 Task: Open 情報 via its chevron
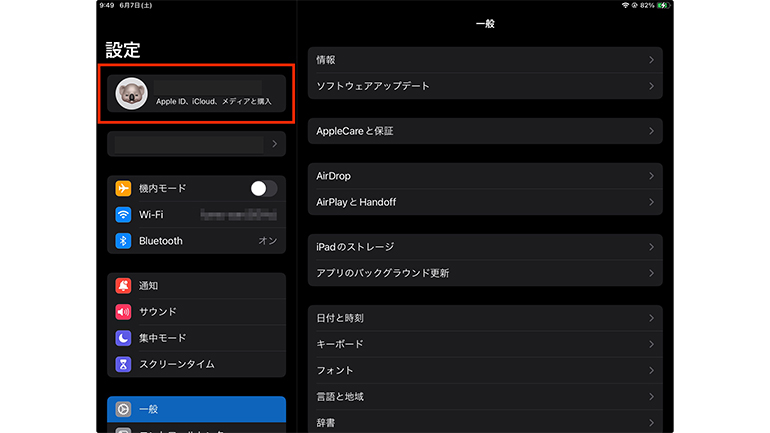[x=651, y=60]
